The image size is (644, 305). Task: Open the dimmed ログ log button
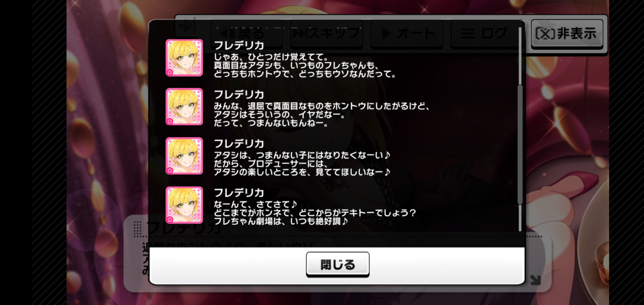click(486, 34)
